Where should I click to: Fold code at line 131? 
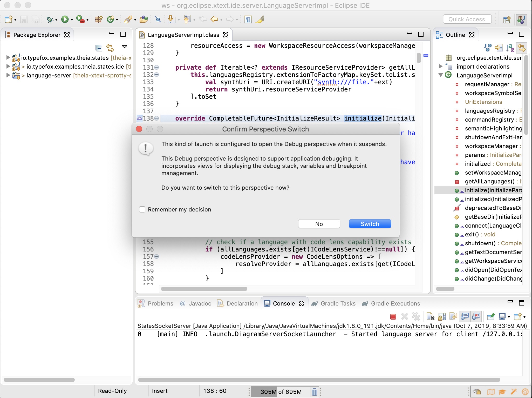pyautogui.click(x=156, y=67)
